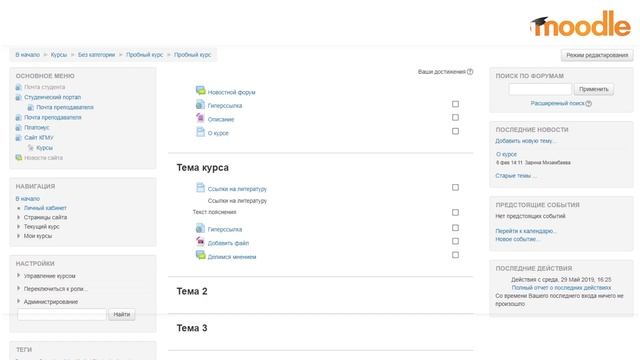Click the Новости сайта forum icon

18,158
